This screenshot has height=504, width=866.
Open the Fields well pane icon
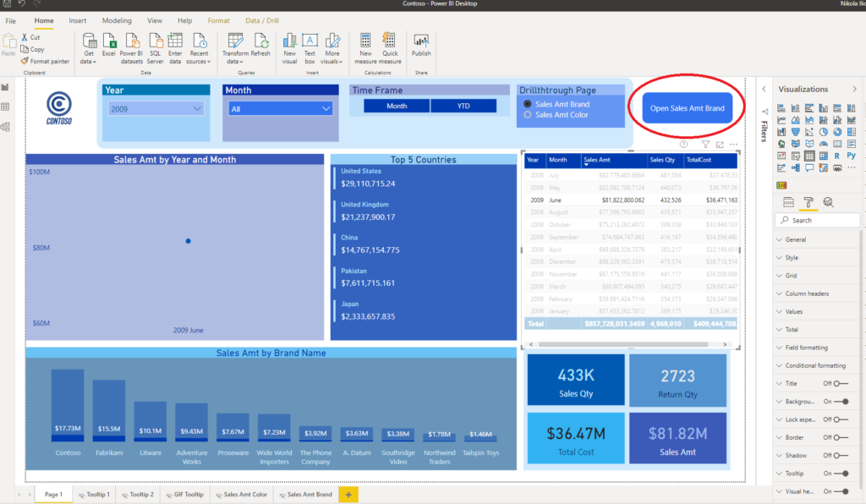[789, 202]
